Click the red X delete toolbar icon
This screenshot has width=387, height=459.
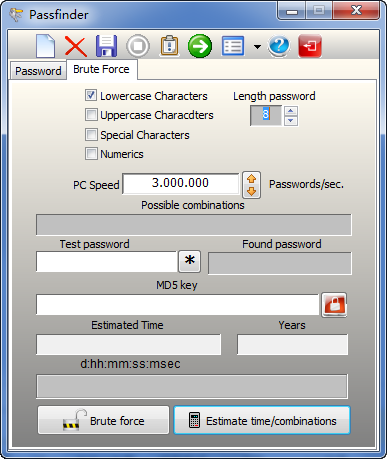coord(76,46)
